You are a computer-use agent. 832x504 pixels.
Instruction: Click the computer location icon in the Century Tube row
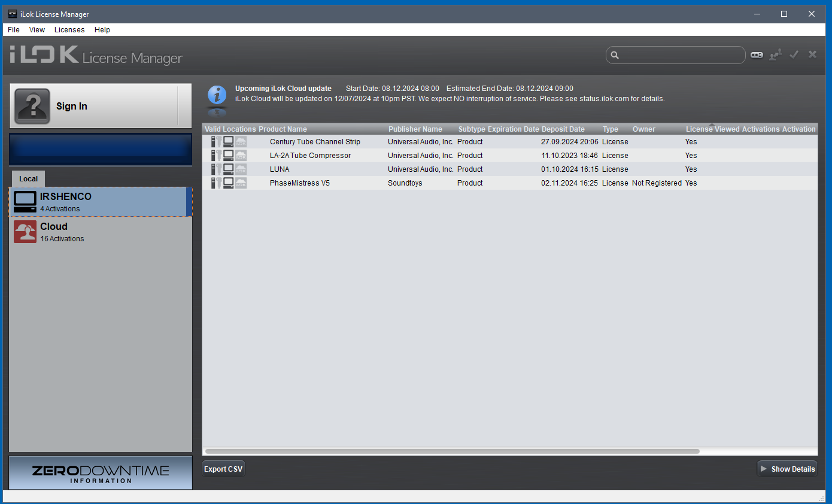click(x=228, y=142)
